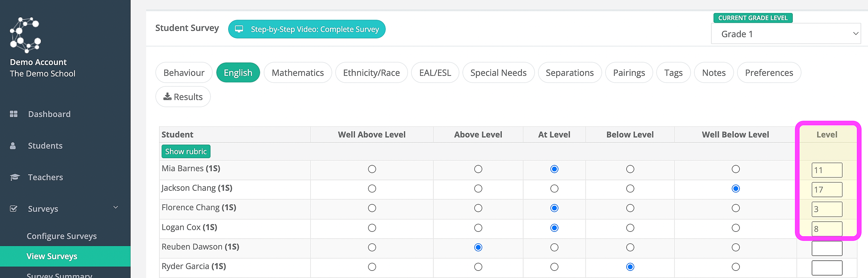868x278 pixels.
Task: Set Mia Barnes to Above Level
Action: [x=478, y=169]
